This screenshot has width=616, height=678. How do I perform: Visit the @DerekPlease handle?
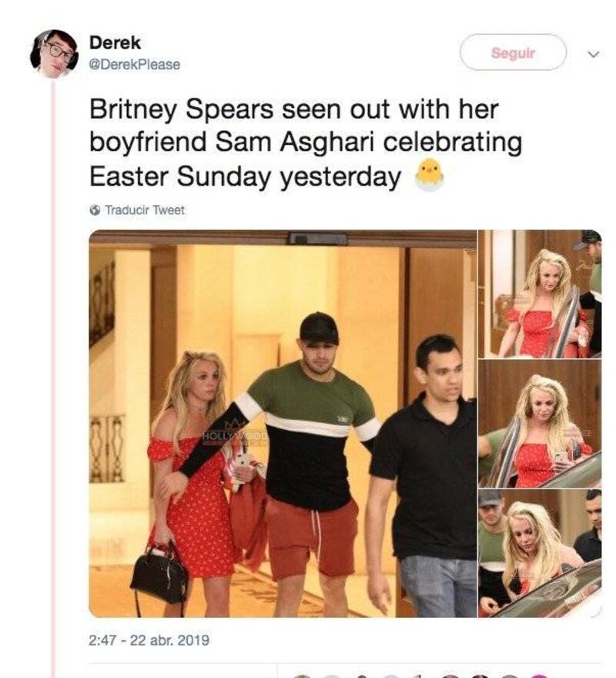click(x=135, y=65)
